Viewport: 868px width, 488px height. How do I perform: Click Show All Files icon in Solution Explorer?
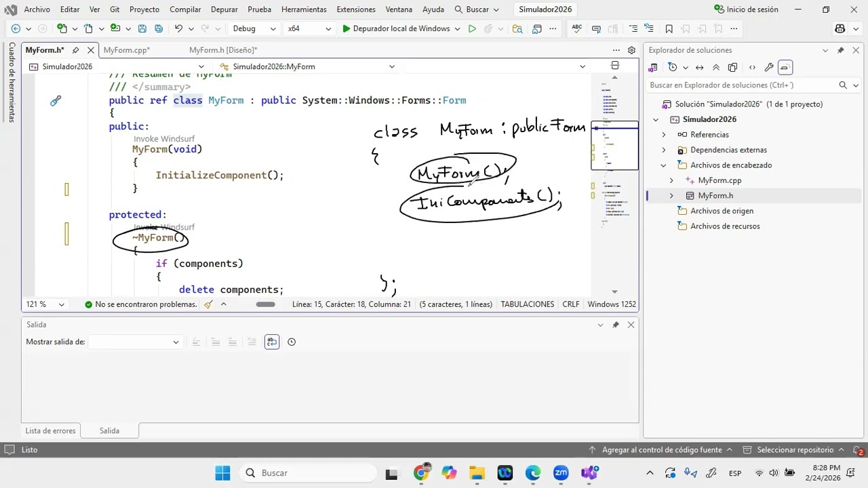(732, 67)
